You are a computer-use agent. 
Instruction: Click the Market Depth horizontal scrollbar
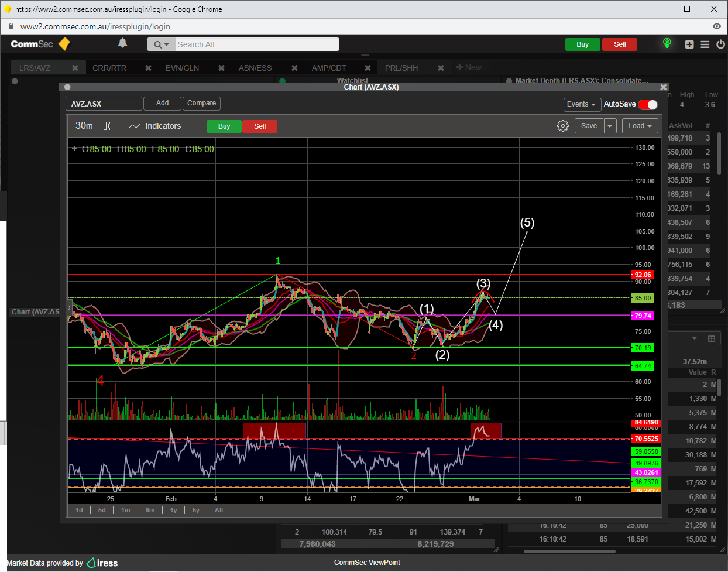(569, 551)
